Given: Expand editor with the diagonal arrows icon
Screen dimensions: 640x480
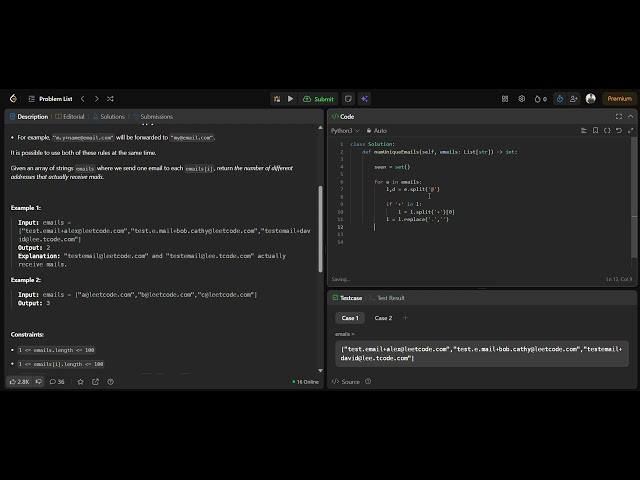Looking at the screenshot, I should coord(631,131).
